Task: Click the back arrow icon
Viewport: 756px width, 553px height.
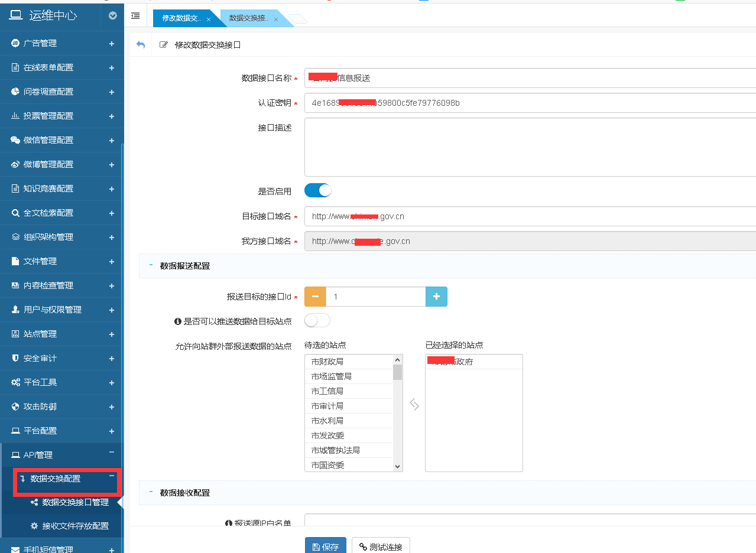Action: point(141,45)
